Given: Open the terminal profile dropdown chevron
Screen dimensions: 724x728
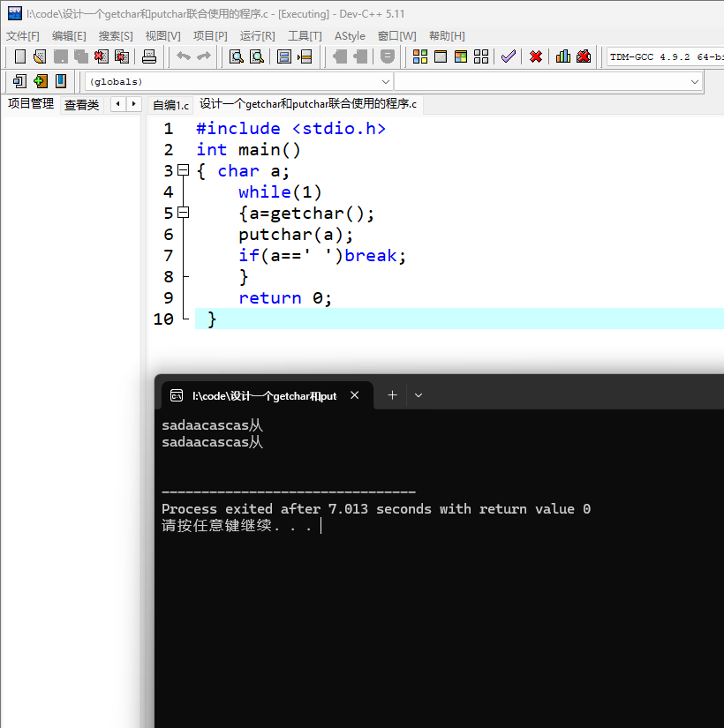Looking at the screenshot, I should pyautogui.click(x=419, y=395).
